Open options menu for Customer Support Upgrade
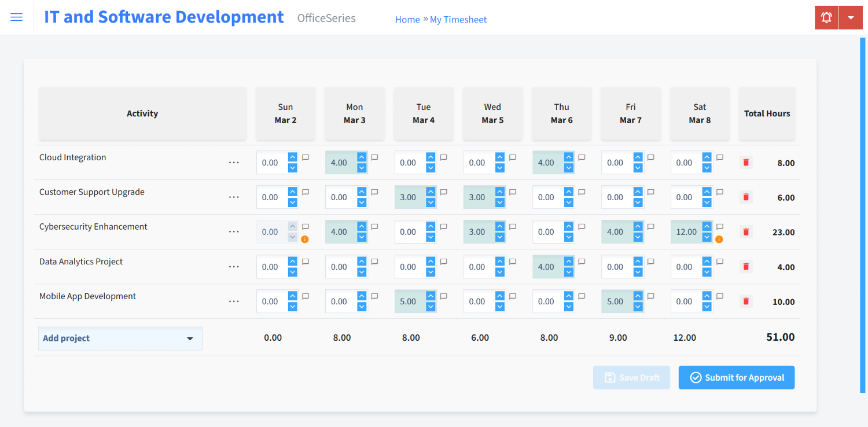This screenshot has height=427, width=868. point(234,197)
